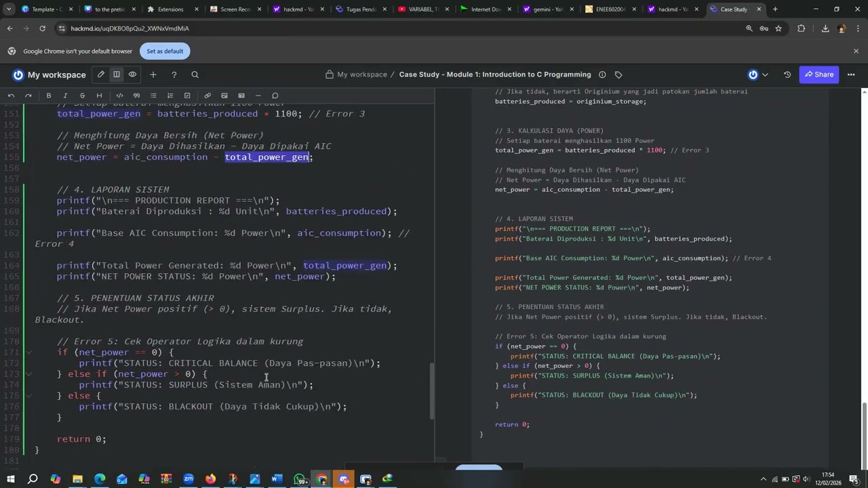The height and width of the screenshot is (488, 868).
Task: Add a comment from the toolbar
Action: coord(275,96)
